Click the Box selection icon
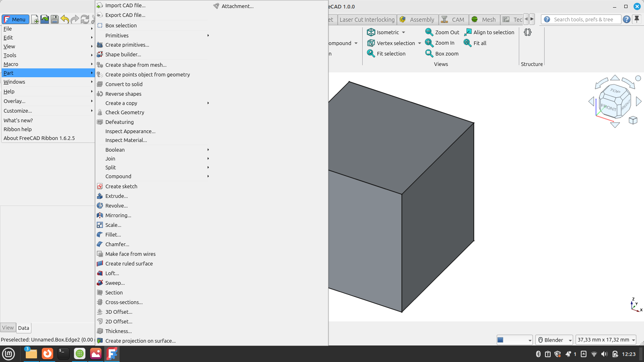644x362 pixels. pyautogui.click(x=100, y=25)
